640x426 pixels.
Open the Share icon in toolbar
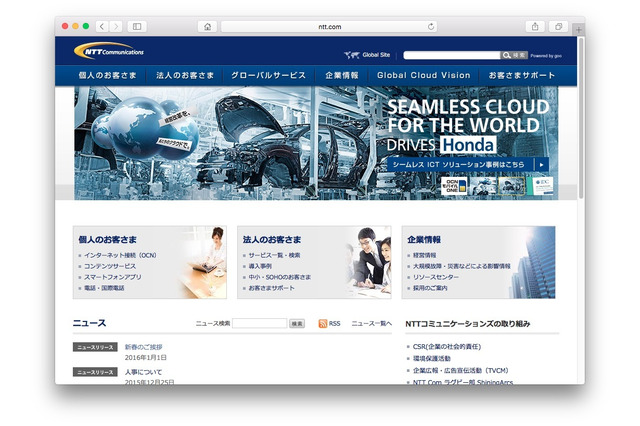535,27
